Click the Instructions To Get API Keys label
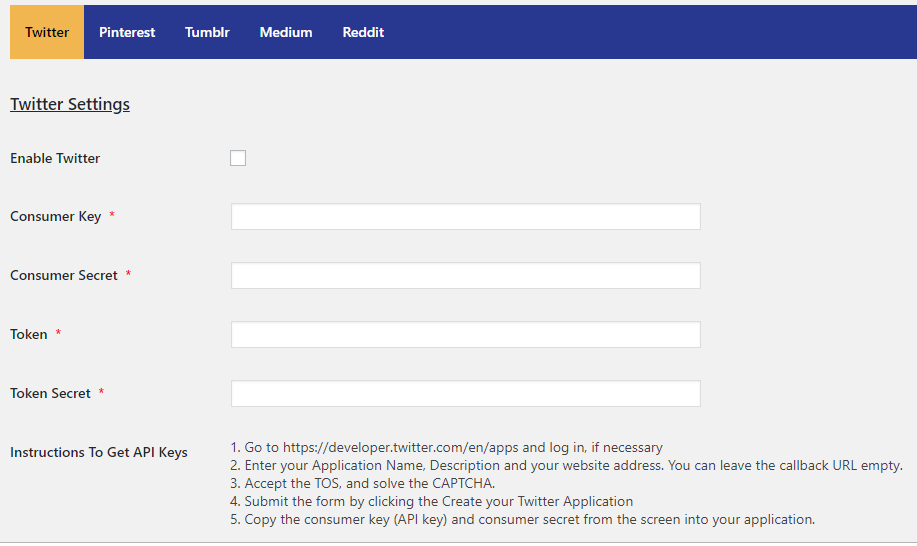Image resolution: width=917 pixels, height=546 pixels. tap(99, 452)
